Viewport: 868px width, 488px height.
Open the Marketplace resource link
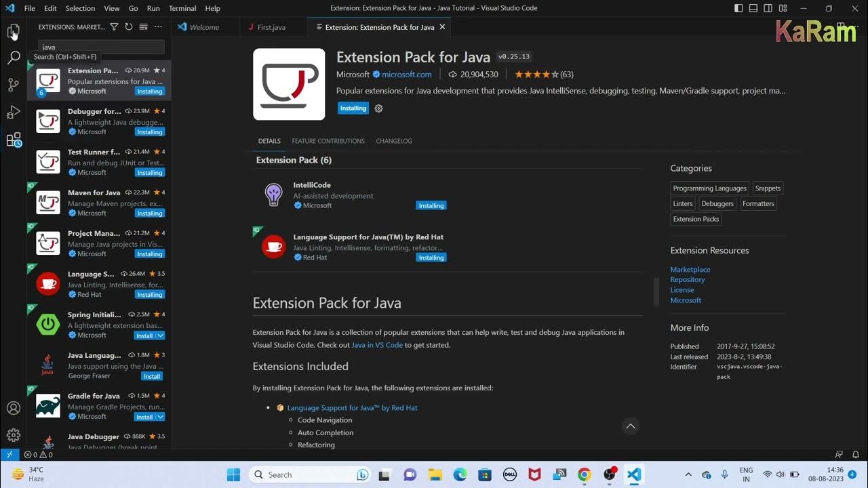pos(690,269)
